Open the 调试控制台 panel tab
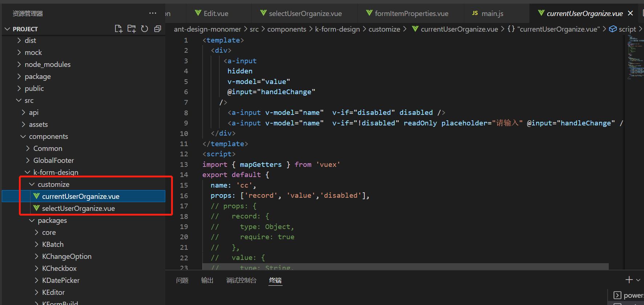Image resolution: width=644 pixels, height=305 pixels. [x=241, y=280]
